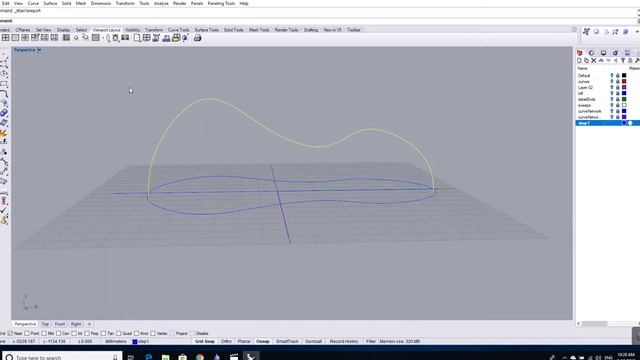Select the Layer 02 row
640x360 pixels.
click(608, 87)
